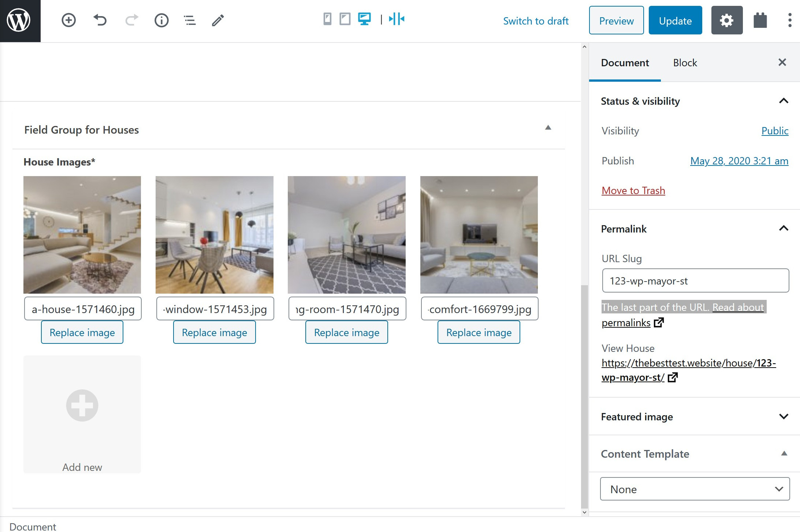Viewport: 800px width, 532px height.
Task: Click the Move to Trash link
Action: (x=633, y=190)
